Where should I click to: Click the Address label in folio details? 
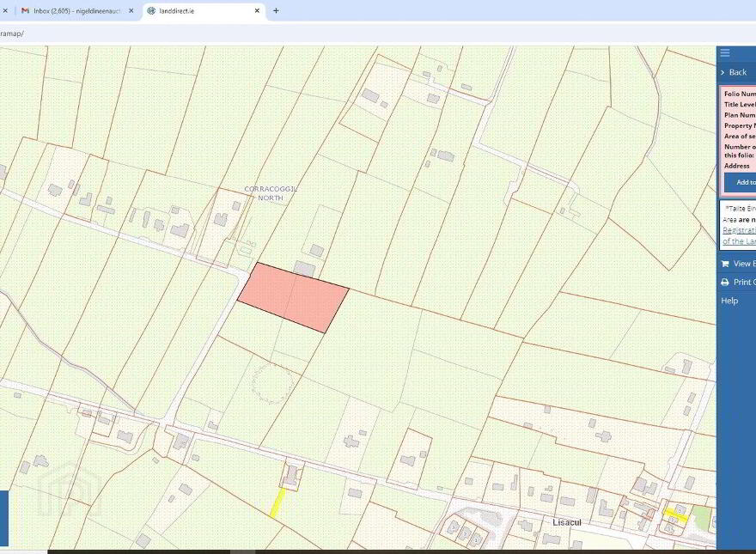pyautogui.click(x=737, y=166)
